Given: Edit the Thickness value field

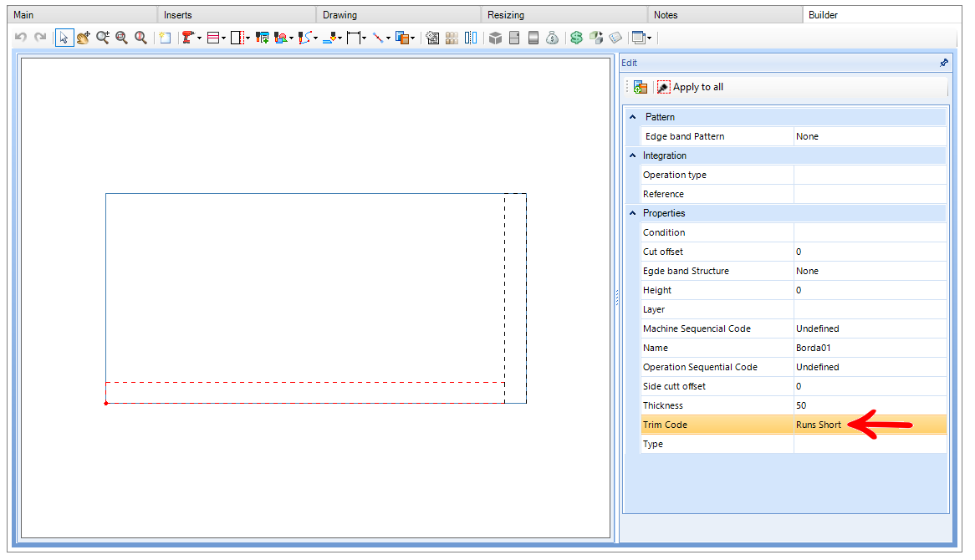Looking at the screenshot, I should point(870,406).
